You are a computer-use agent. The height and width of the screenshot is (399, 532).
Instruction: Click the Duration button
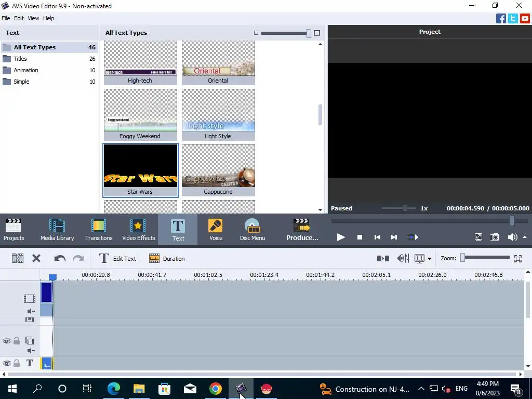[x=167, y=259]
